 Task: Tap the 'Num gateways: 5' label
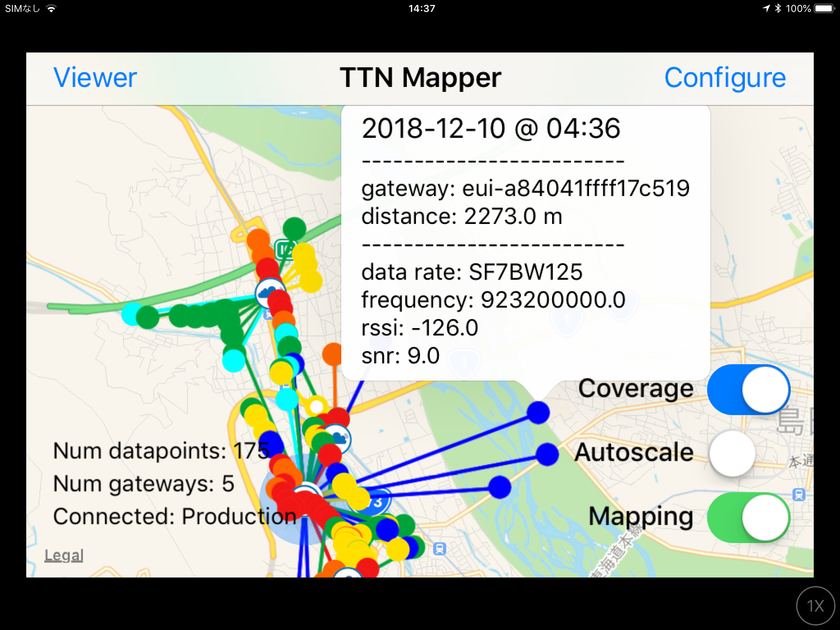pos(144,484)
